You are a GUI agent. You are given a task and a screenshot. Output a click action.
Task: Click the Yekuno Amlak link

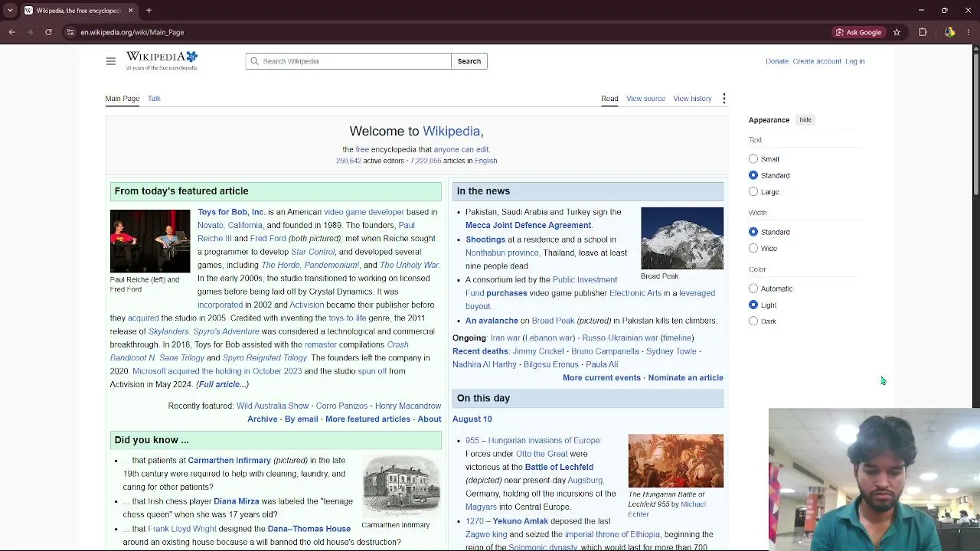(x=521, y=521)
